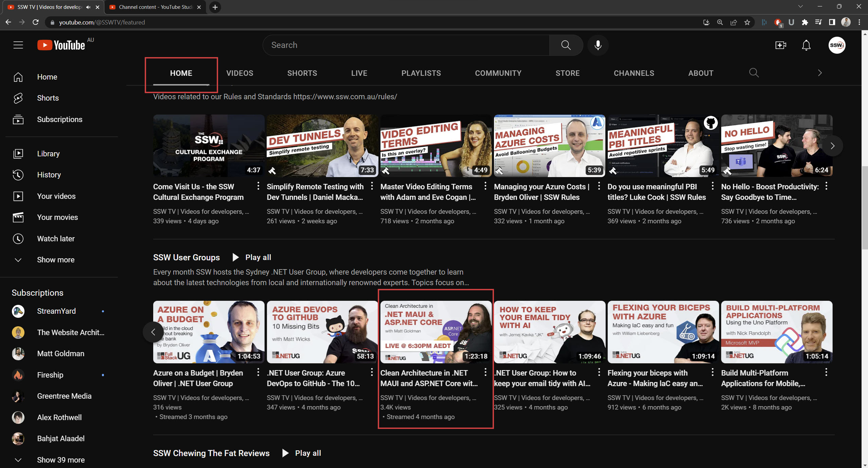Open the Dev Tunnels video thumbnail

[322, 145]
